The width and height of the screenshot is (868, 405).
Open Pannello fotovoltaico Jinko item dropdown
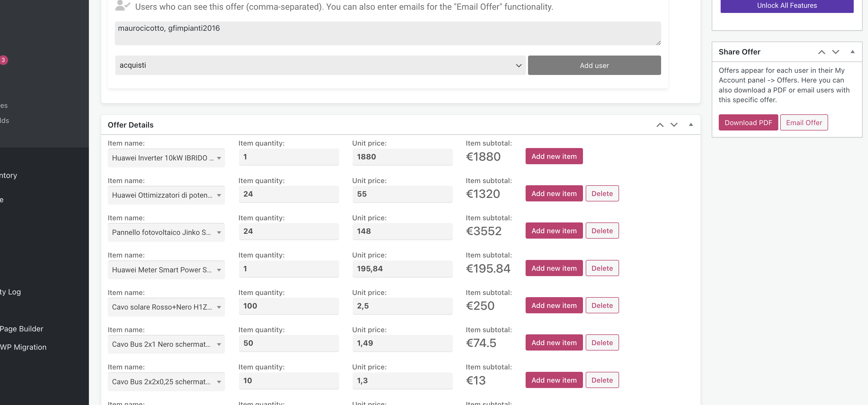166,232
